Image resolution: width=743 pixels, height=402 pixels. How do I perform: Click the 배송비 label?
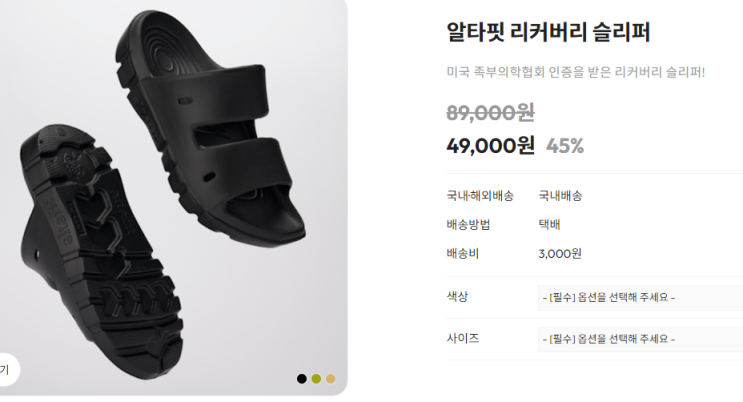click(462, 254)
